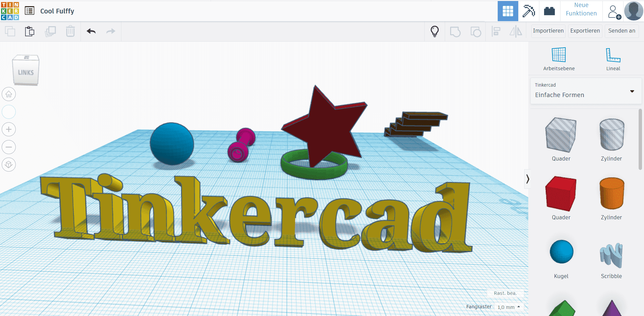Open the design list icon
The height and width of the screenshot is (316, 644).
pyautogui.click(x=30, y=11)
